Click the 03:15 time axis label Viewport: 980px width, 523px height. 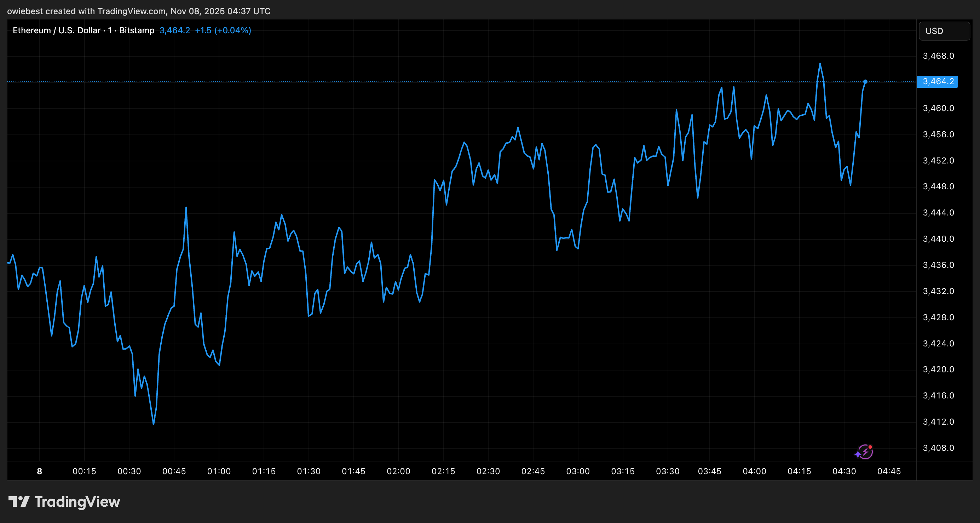pyautogui.click(x=623, y=471)
